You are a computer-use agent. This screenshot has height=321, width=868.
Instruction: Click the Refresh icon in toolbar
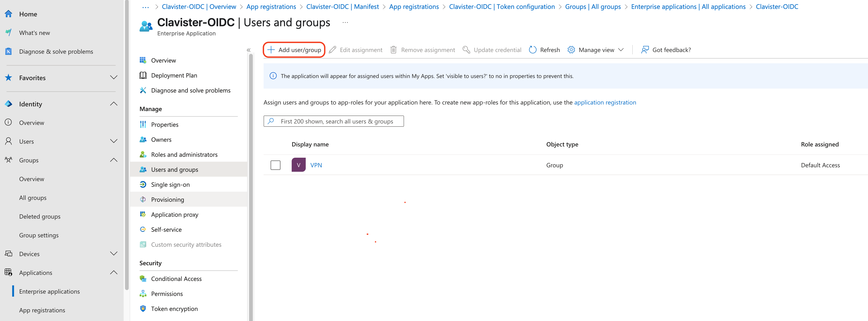532,50
